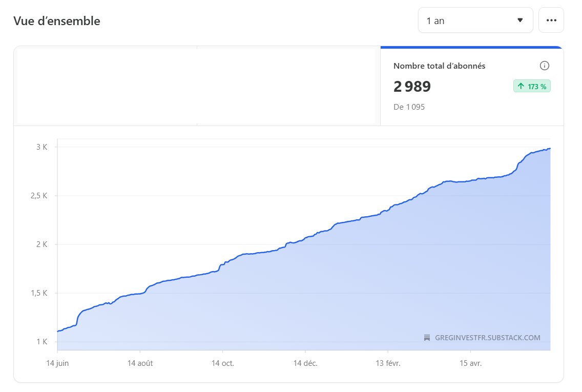Click the '15 avr.' axis label
Screen dimensions: 582x392
pyautogui.click(x=471, y=363)
